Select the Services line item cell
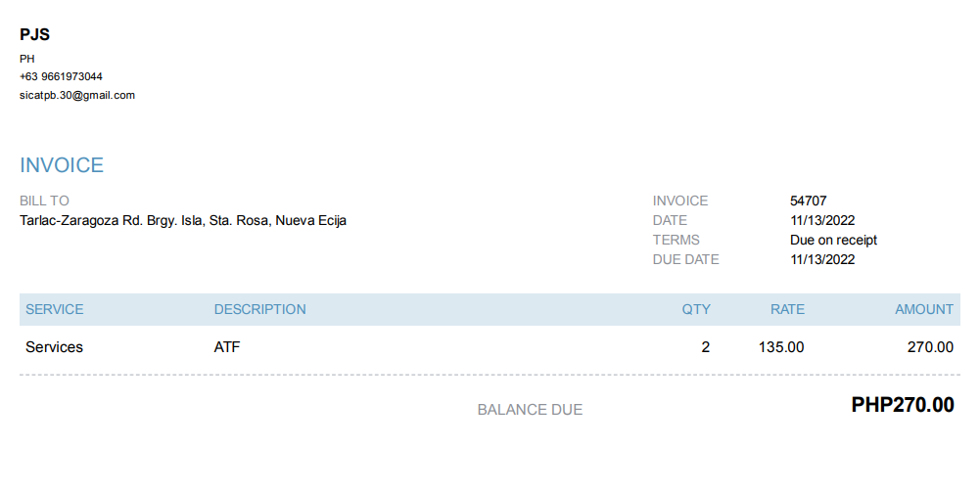The image size is (980, 492). pyautogui.click(x=54, y=347)
